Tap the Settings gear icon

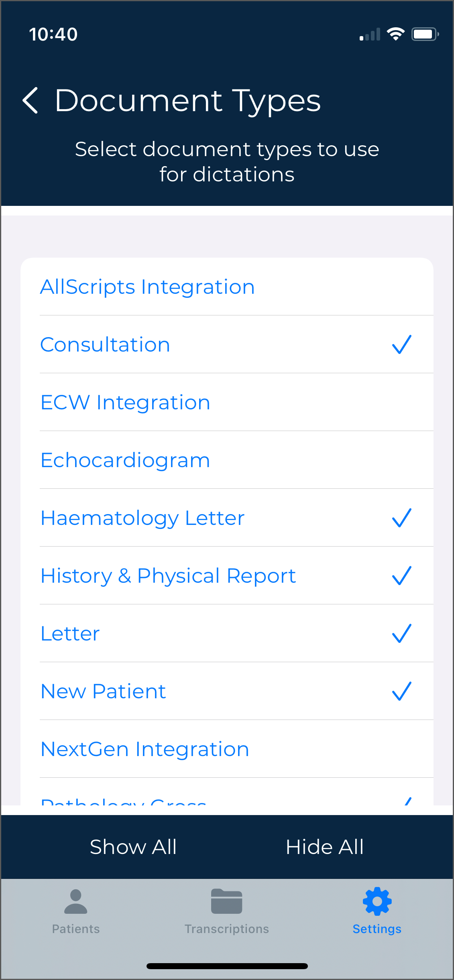pyautogui.click(x=377, y=901)
